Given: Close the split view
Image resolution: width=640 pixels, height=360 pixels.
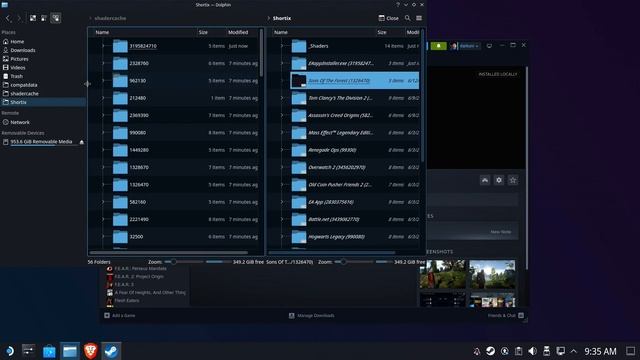Looking at the screenshot, I should click(389, 18).
